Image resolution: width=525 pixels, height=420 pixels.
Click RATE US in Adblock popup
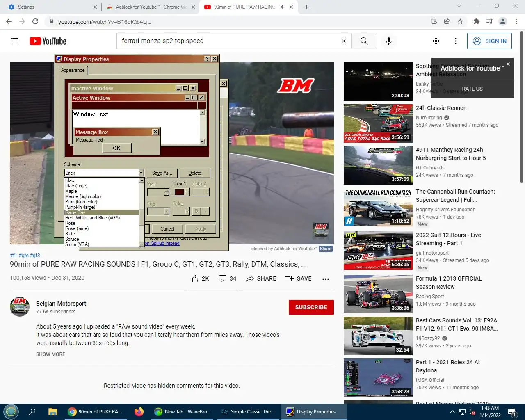point(472,89)
